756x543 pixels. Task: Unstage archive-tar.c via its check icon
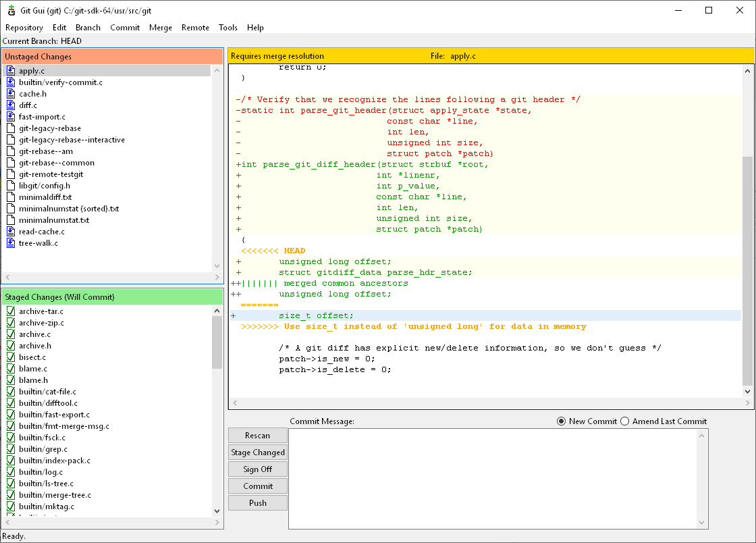click(11, 311)
